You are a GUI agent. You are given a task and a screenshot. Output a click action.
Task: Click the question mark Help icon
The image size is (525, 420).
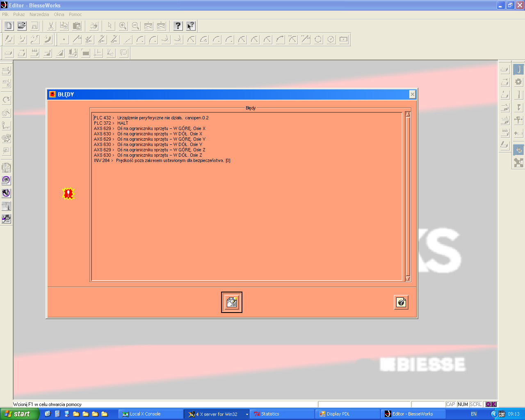tap(178, 26)
